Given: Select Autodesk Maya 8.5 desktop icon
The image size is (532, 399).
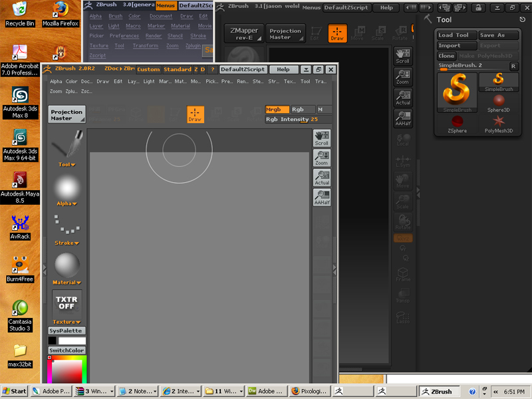Looking at the screenshot, I should tap(20, 188).
